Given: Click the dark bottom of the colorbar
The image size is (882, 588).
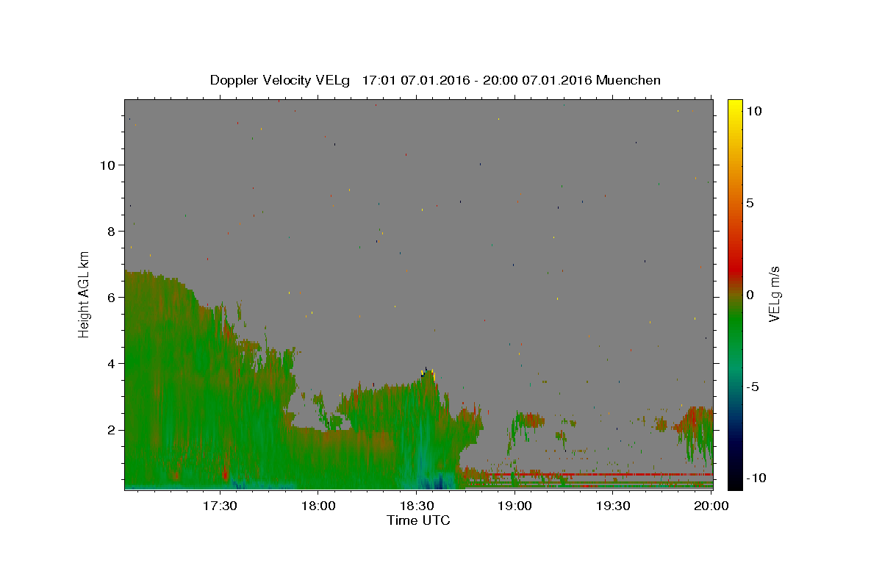Looking at the screenshot, I should 734,483.
